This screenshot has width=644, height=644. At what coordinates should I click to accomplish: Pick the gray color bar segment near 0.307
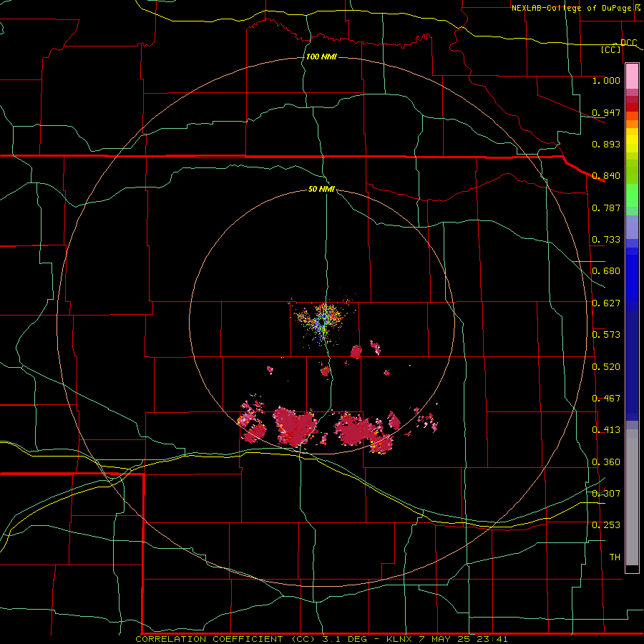(x=632, y=497)
